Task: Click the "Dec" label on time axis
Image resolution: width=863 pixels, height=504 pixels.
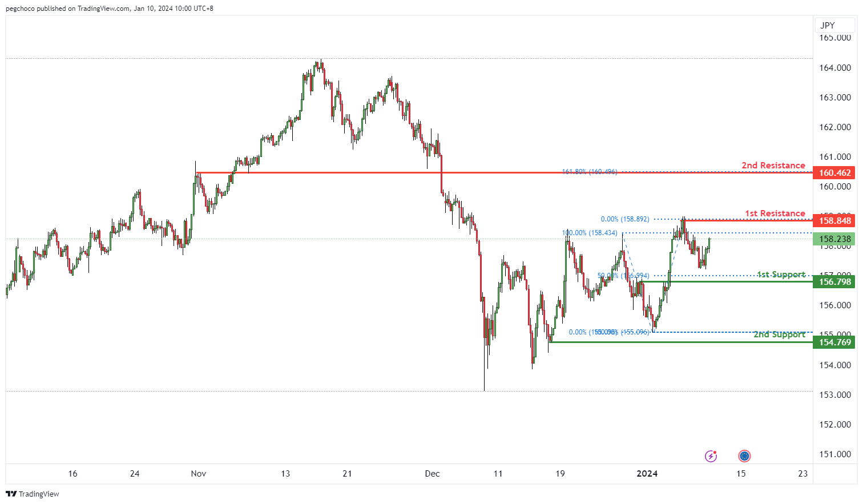Action: [433, 474]
